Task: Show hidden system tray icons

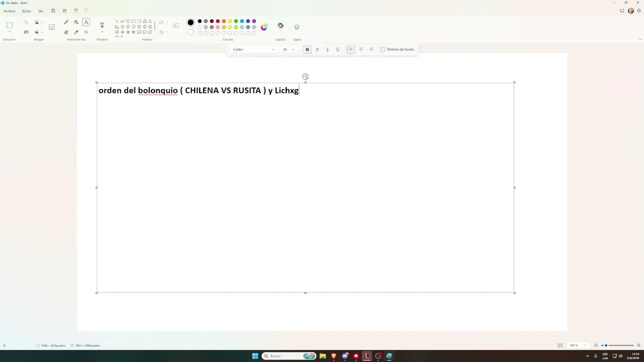Action: click(588, 356)
